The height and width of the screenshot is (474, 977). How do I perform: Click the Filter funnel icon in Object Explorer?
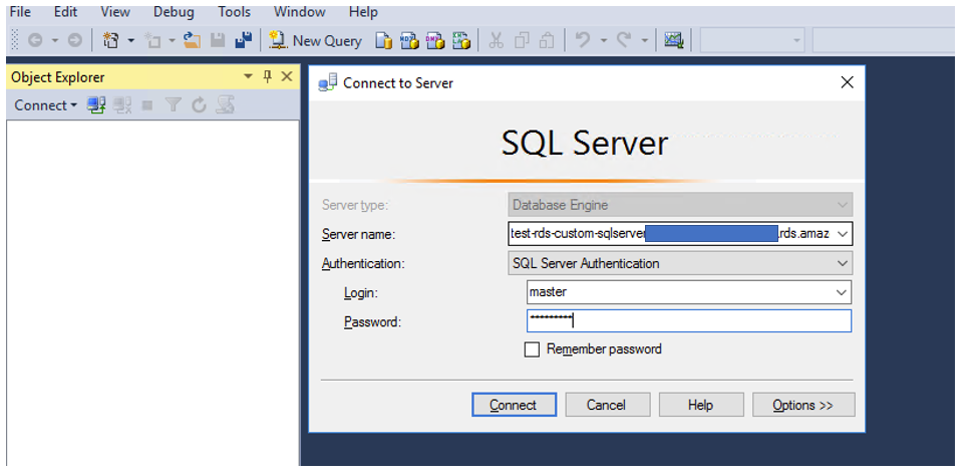173,105
